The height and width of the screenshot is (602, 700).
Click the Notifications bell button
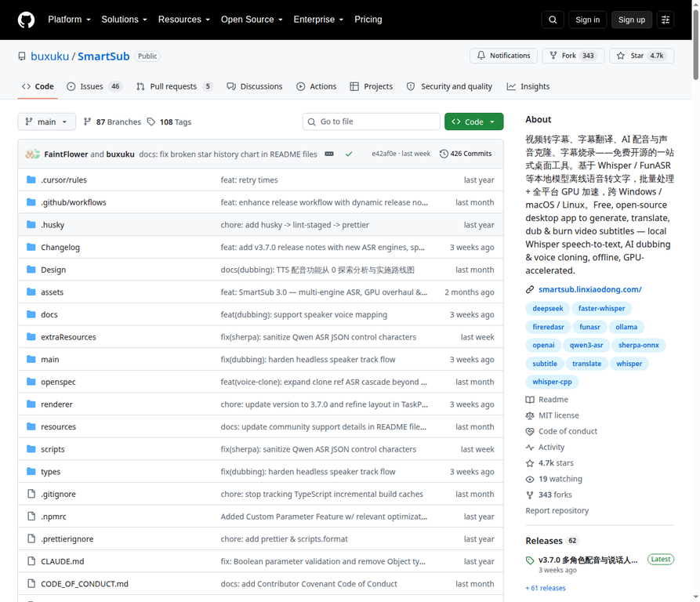(503, 56)
